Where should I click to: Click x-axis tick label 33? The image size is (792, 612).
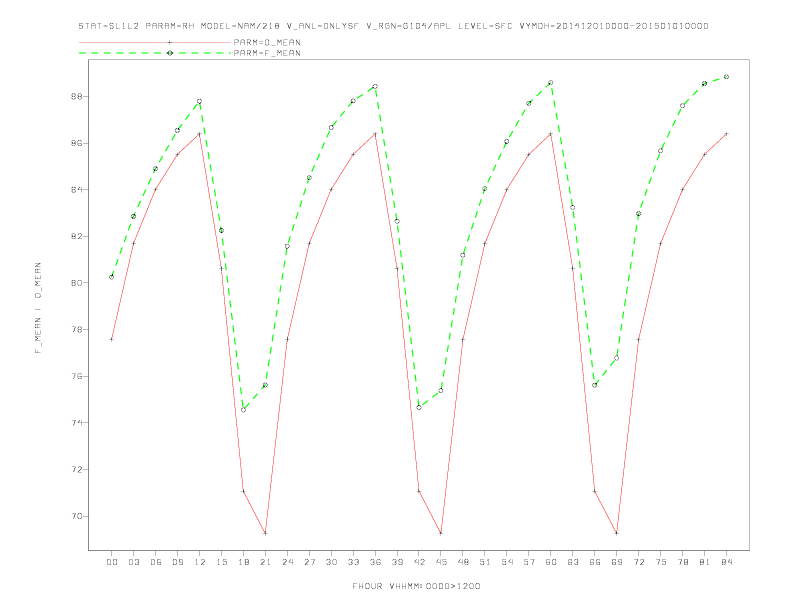point(353,562)
